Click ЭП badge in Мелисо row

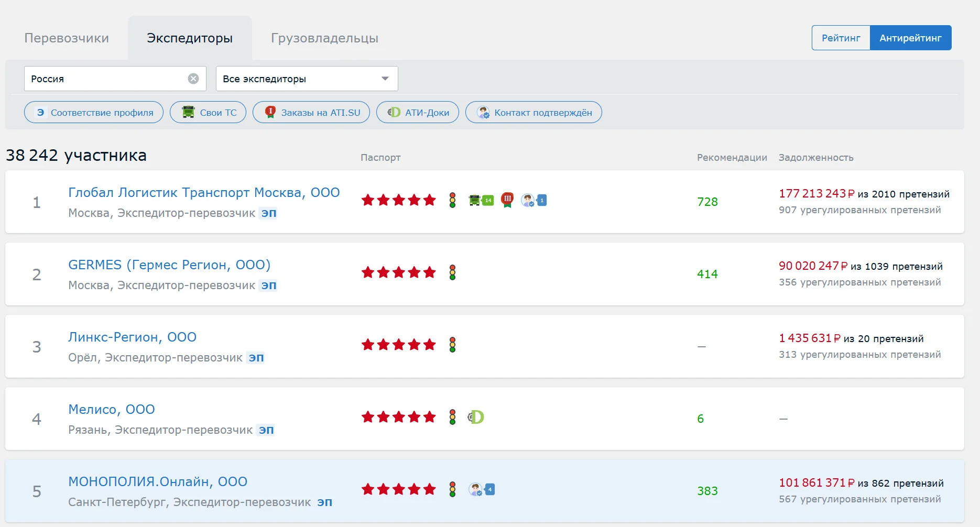(266, 430)
